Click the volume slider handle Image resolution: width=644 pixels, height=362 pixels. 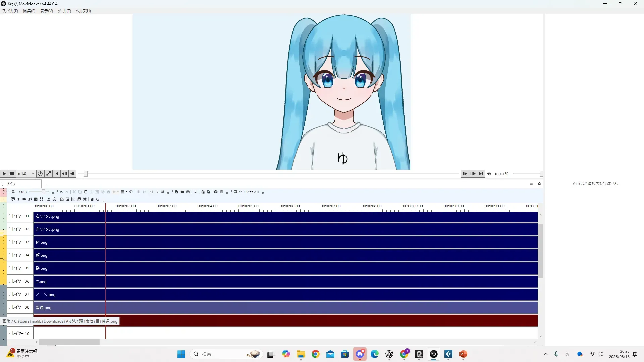point(541,174)
